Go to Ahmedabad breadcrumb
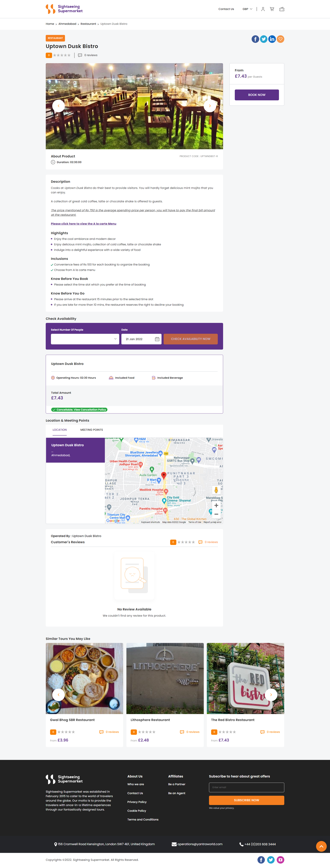Screen dimensions: 330x868 (67, 24)
